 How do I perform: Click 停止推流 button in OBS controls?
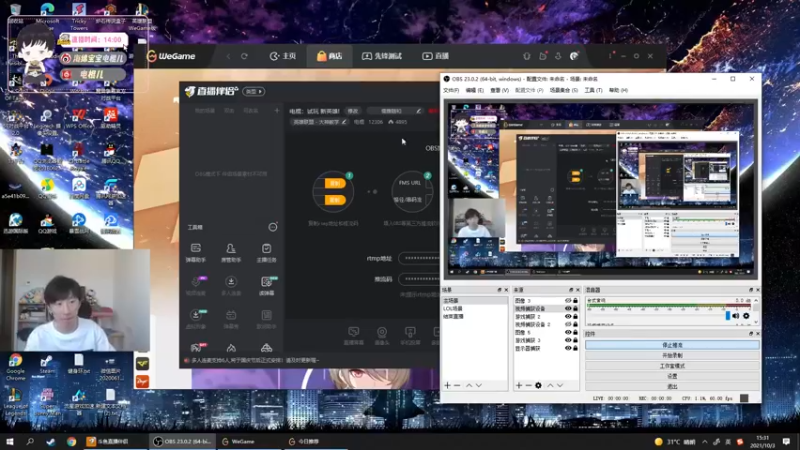pyautogui.click(x=672, y=345)
